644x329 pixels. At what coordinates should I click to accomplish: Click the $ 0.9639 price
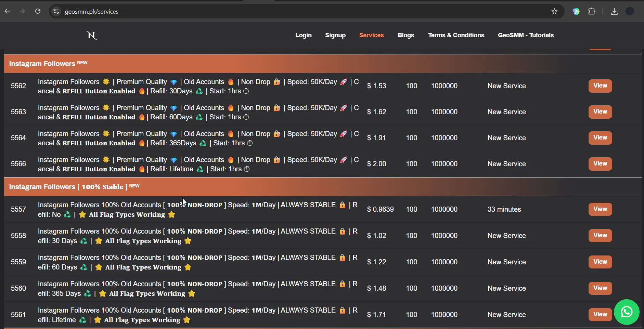tap(381, 209)
